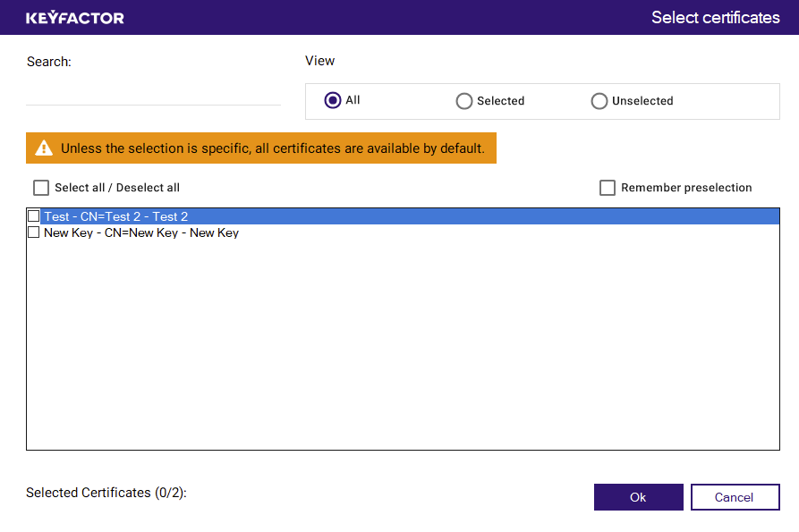Click the orange warning triangle icon
The width and height of the screenshot is (799, 532).
[x=44, y=148]
